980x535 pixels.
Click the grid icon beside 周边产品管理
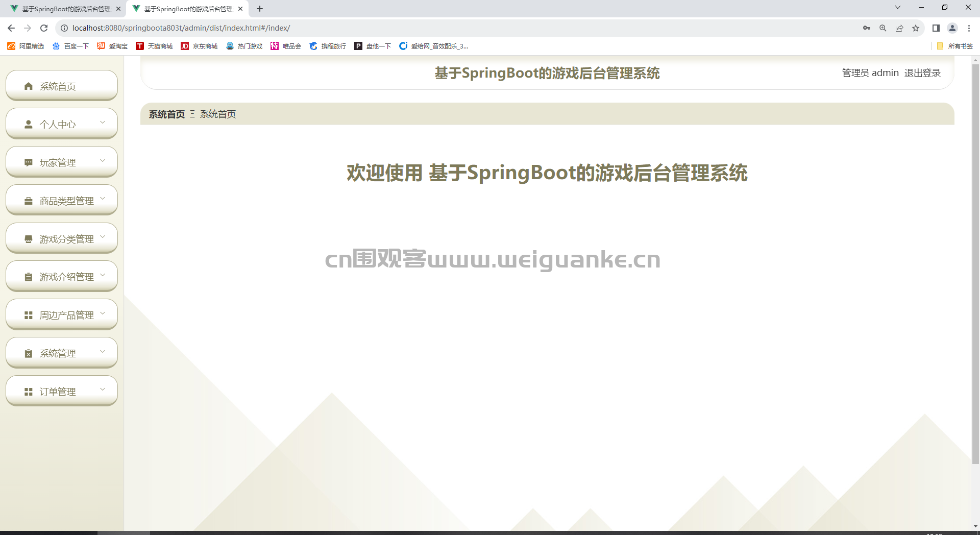[x=29, y=315]
